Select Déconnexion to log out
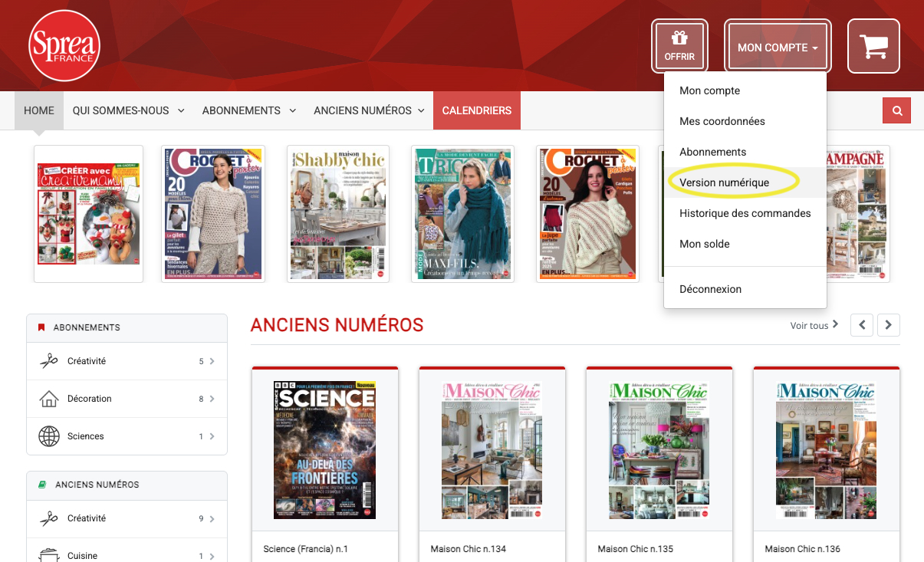The image size is (924, 562). click(x=710, y=289)
